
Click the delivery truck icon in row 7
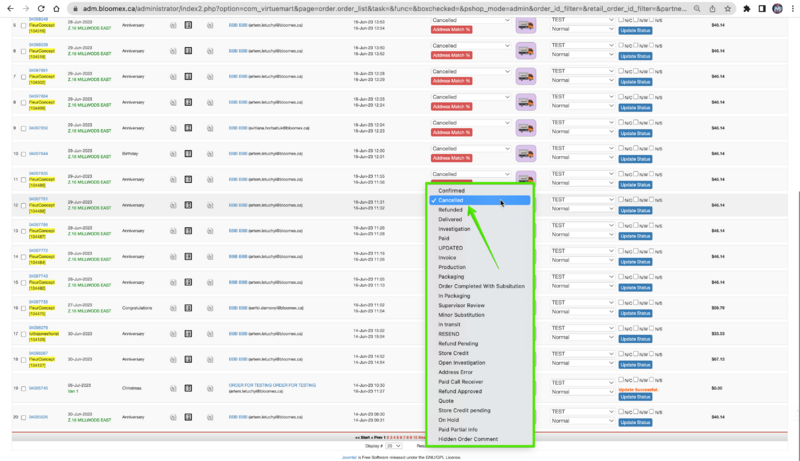[x=526, y=76]
